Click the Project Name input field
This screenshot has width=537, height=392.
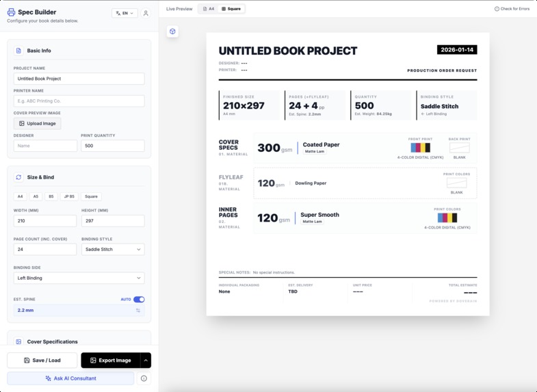(x=79, y=79)
